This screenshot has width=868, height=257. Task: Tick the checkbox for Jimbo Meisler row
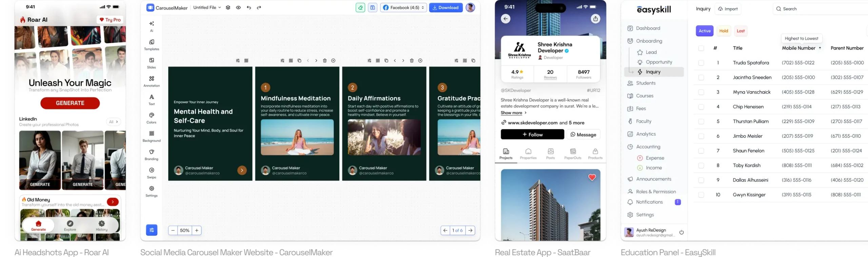point(701,136)
